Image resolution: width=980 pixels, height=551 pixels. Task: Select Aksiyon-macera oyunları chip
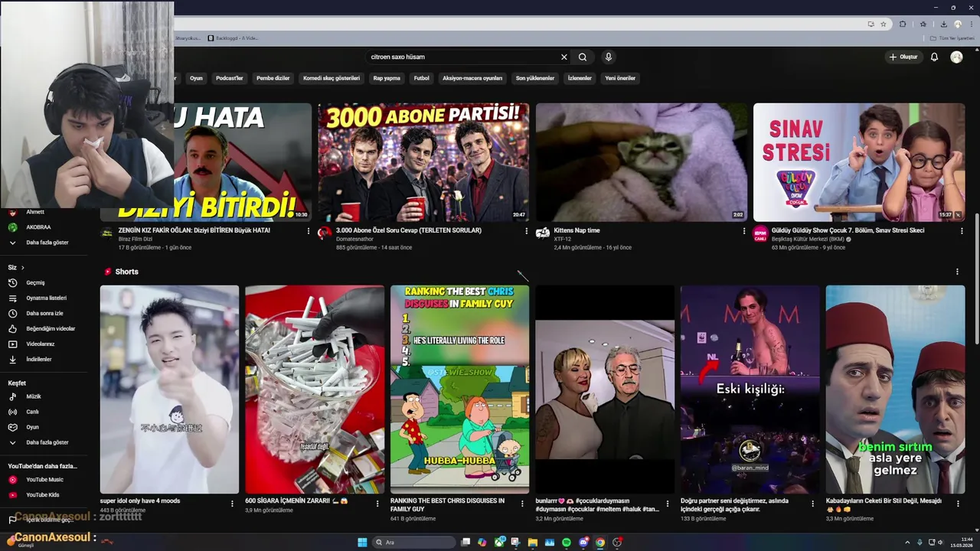tap(472, 78)
